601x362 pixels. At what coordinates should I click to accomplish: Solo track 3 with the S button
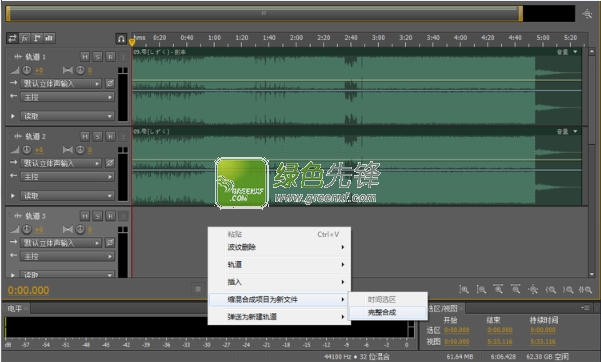tap(97, 216)
